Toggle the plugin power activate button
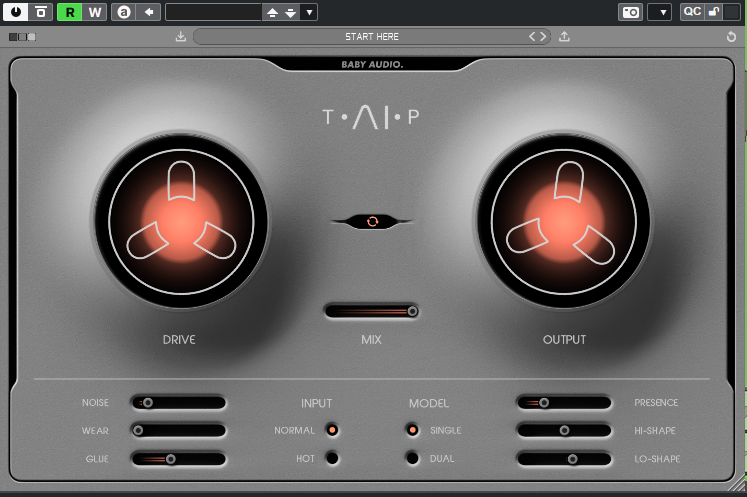 16,12
